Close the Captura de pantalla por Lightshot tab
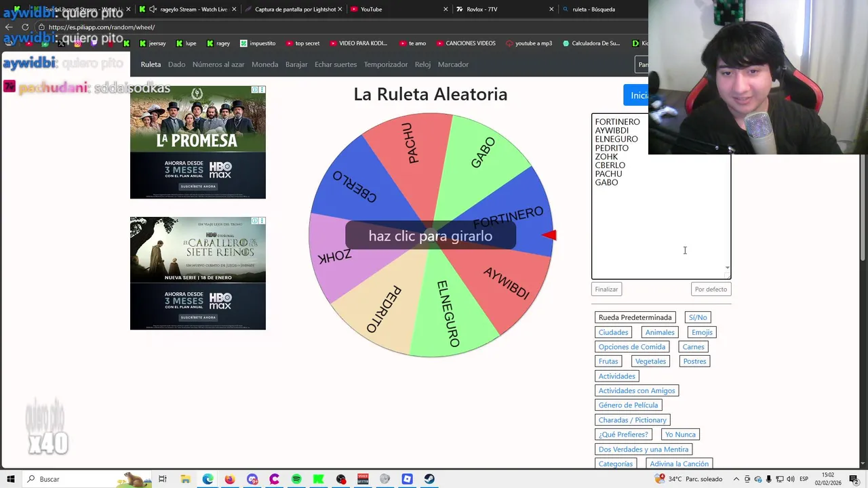This screenshot has height=488, width=868. (x=340, y=9)
